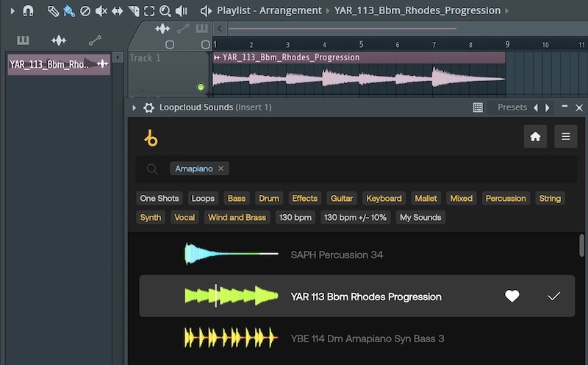
Task: Select the Draw pencil tool
Action: point(53,11)
